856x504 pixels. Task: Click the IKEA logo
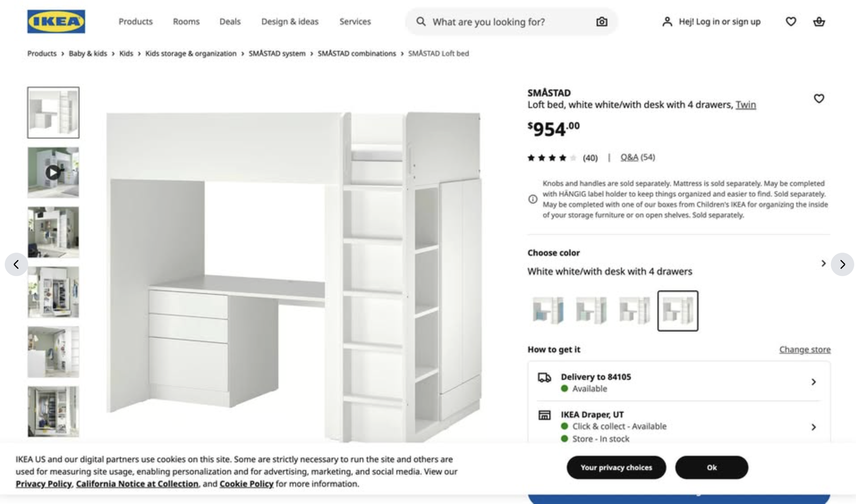[56, 21]
